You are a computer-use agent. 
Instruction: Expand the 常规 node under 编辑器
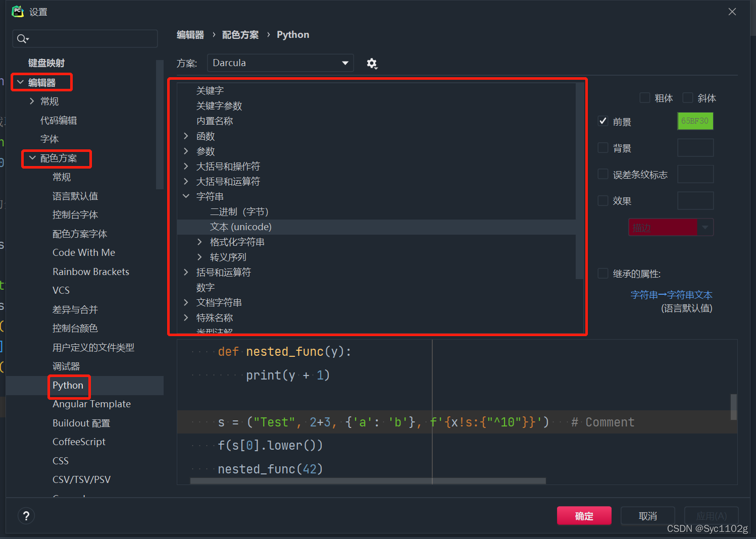point(32,101)
